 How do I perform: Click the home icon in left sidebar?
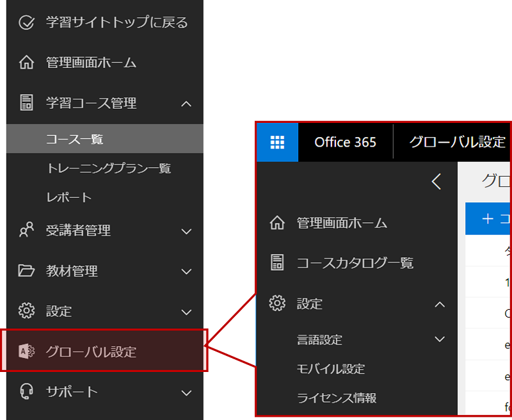click(x=26, y=63)
